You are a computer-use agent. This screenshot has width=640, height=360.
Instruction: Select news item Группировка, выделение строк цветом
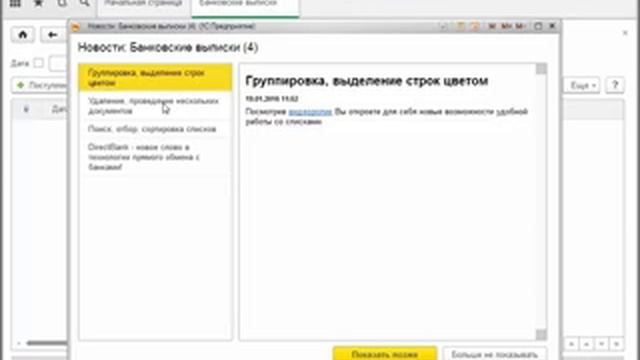[156, 78]
